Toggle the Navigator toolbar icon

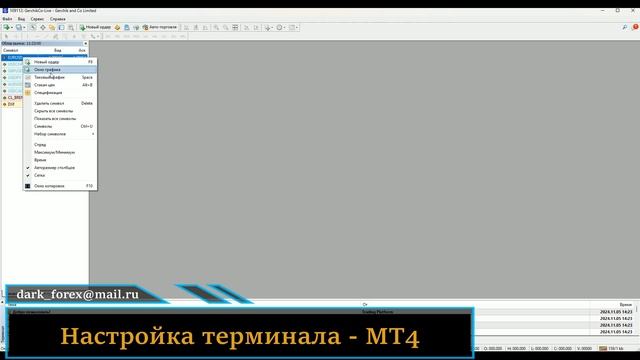click(52, 27)
